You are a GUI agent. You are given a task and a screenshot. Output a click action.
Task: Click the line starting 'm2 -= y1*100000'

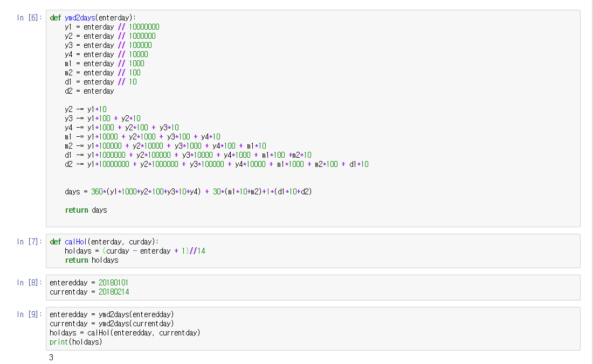(x=166, y=146)
